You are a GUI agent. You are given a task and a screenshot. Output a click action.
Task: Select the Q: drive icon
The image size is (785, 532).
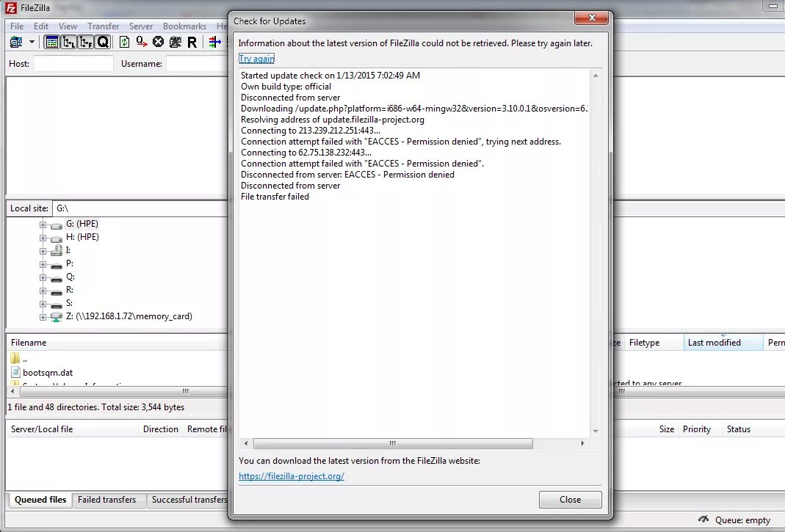[x=57, y=278]
